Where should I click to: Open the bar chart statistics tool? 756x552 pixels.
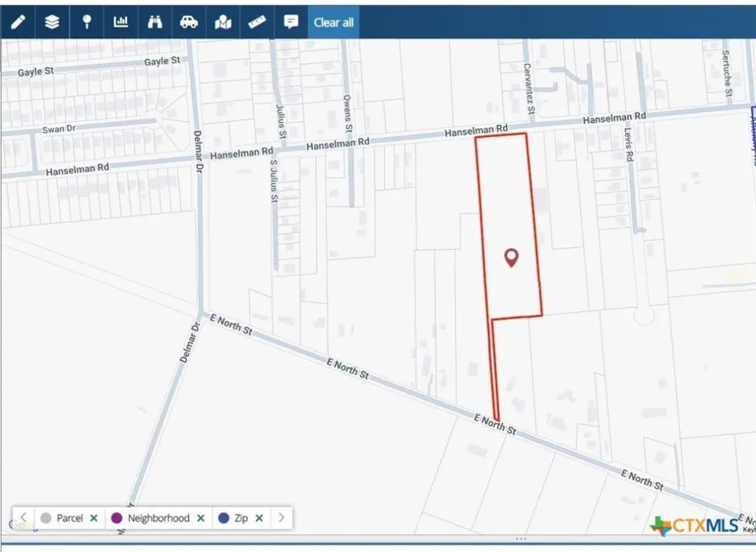[120, 21]
